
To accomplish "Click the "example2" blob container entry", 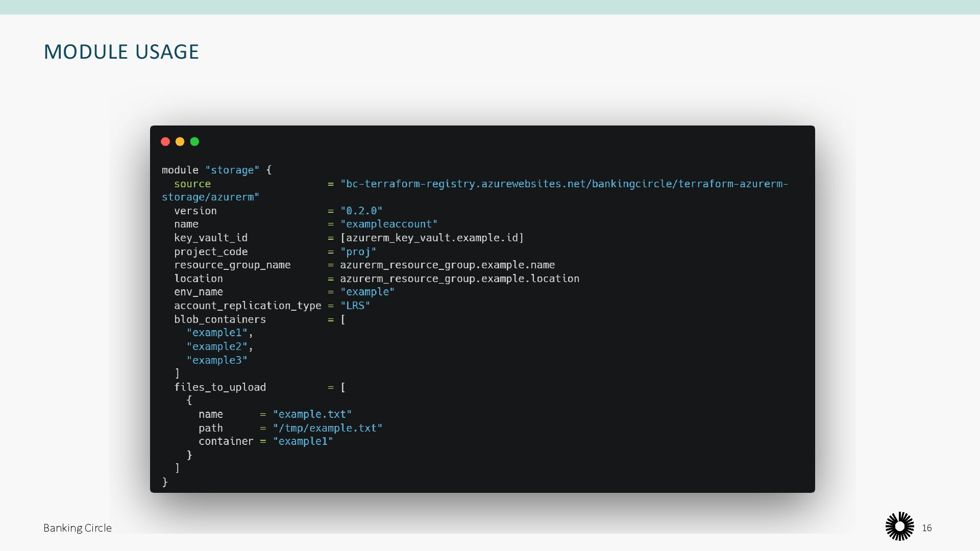I will point(217,346).
